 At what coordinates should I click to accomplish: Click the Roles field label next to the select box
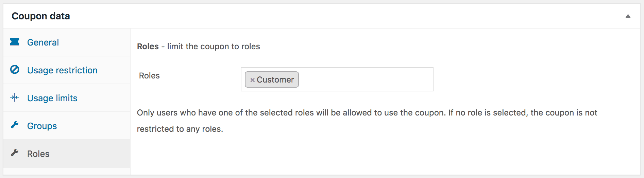pos(149,76)
